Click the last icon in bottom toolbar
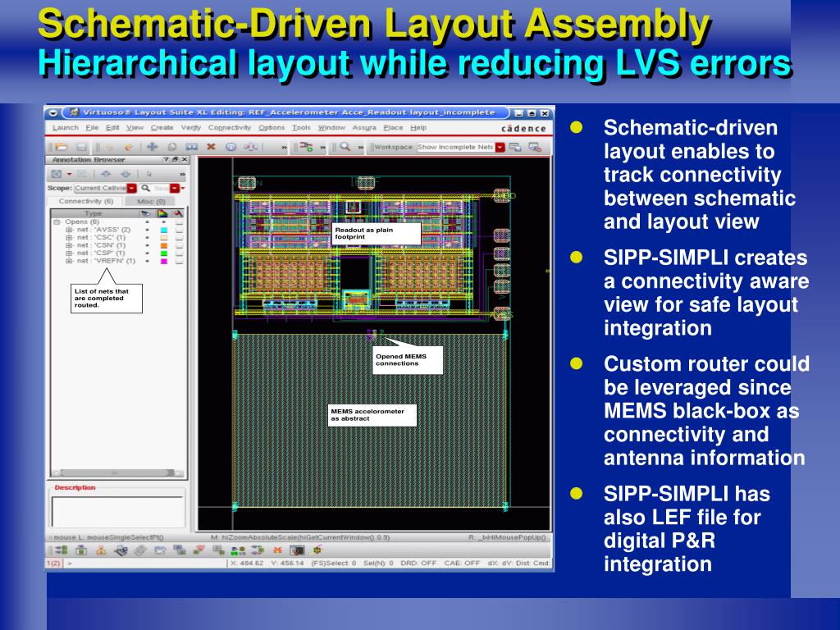This screenshot has width=840, height=630. coord(317,550)
